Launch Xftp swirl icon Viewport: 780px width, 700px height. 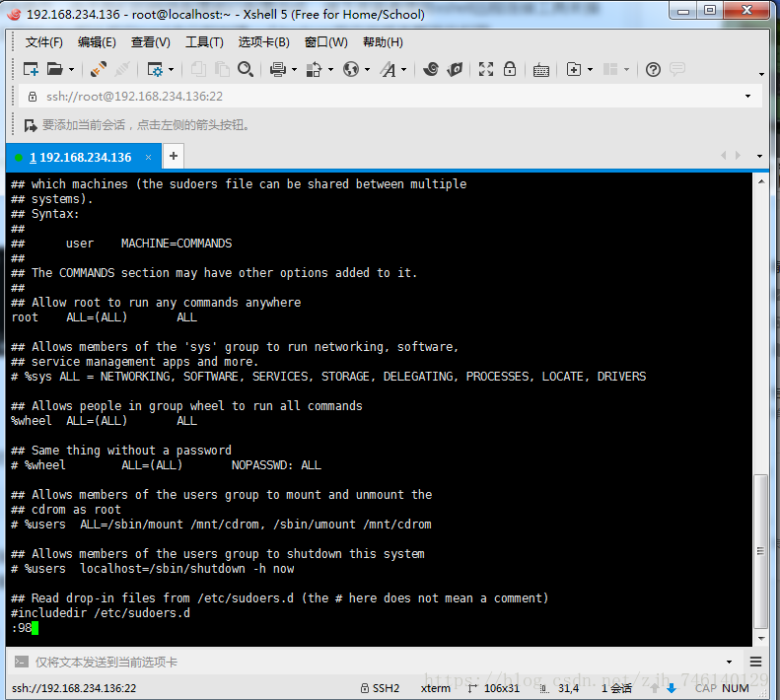point(431,69)
